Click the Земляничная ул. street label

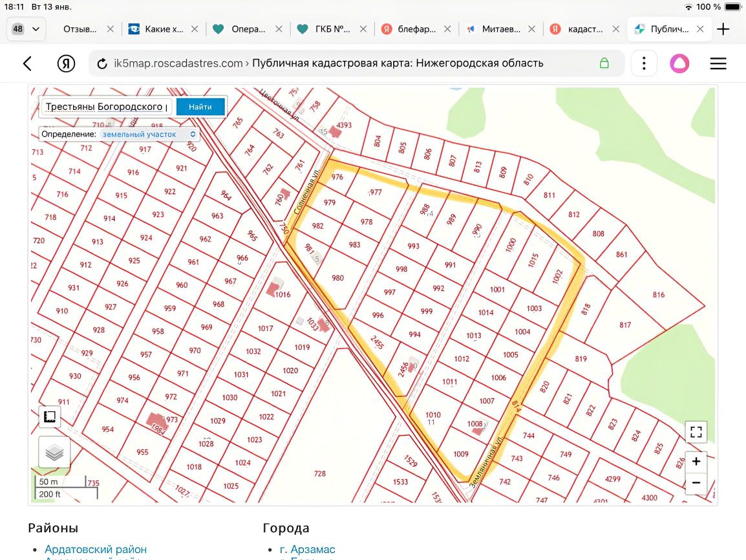[485, 462]
